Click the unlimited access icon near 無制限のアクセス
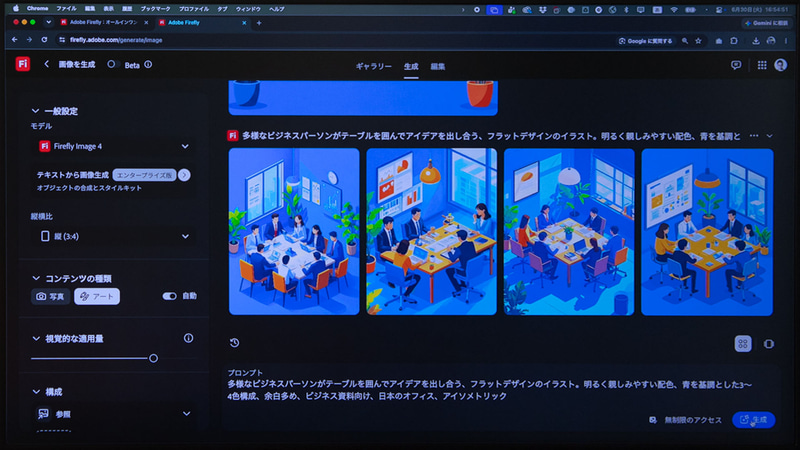 [x=653, y=420]
